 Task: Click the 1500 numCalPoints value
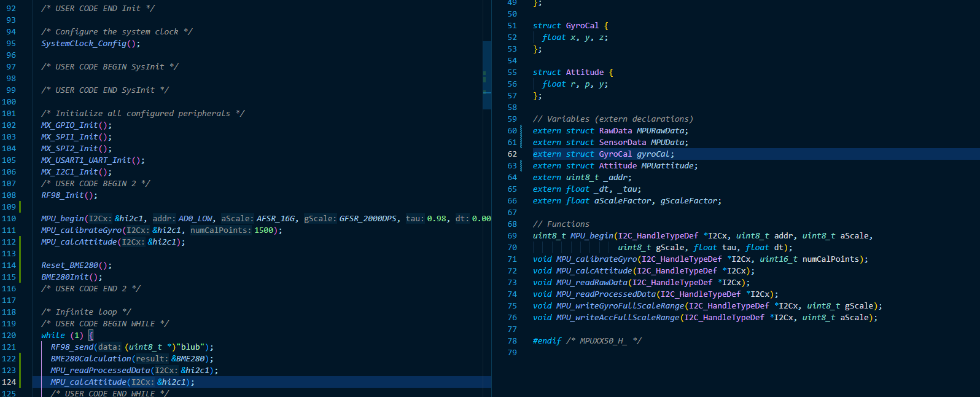click(263, 230)
